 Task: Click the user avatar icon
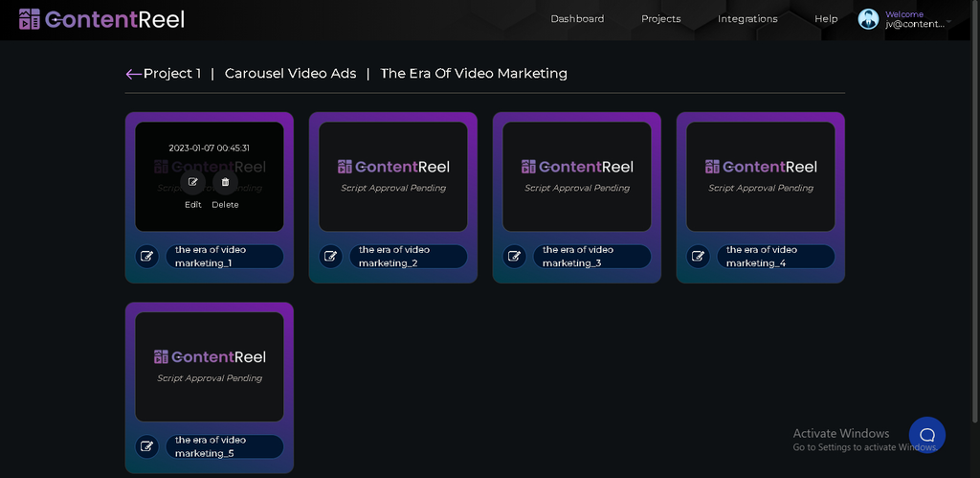click(x=868, y=19)
